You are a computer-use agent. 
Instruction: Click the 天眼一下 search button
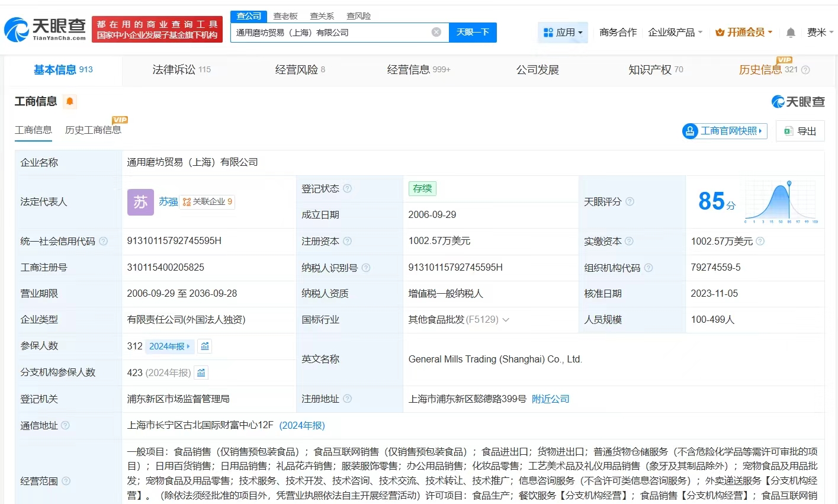[473, 33]
